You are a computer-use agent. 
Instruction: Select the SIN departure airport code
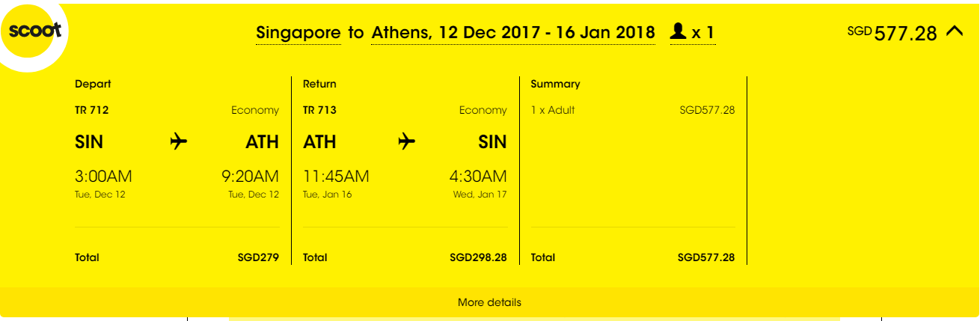coord(89,142)
